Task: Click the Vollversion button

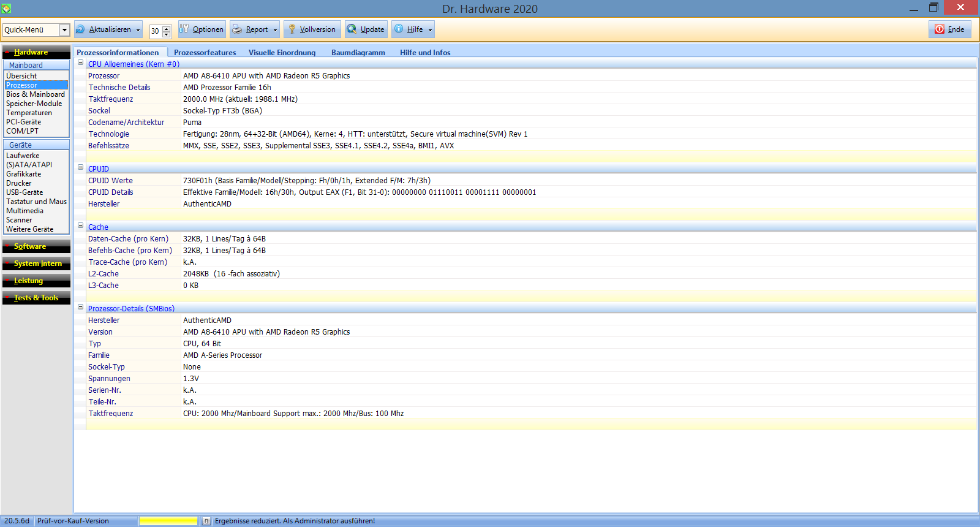Action: (312, 29)
